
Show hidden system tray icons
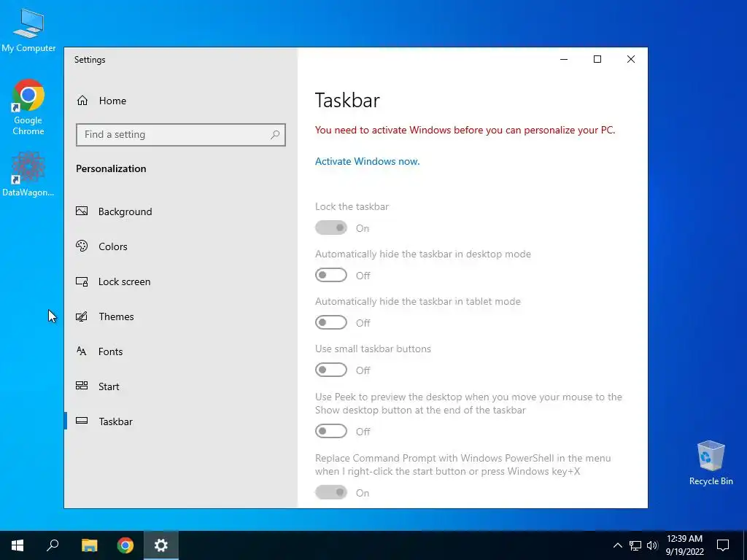[x=617, y=545]
